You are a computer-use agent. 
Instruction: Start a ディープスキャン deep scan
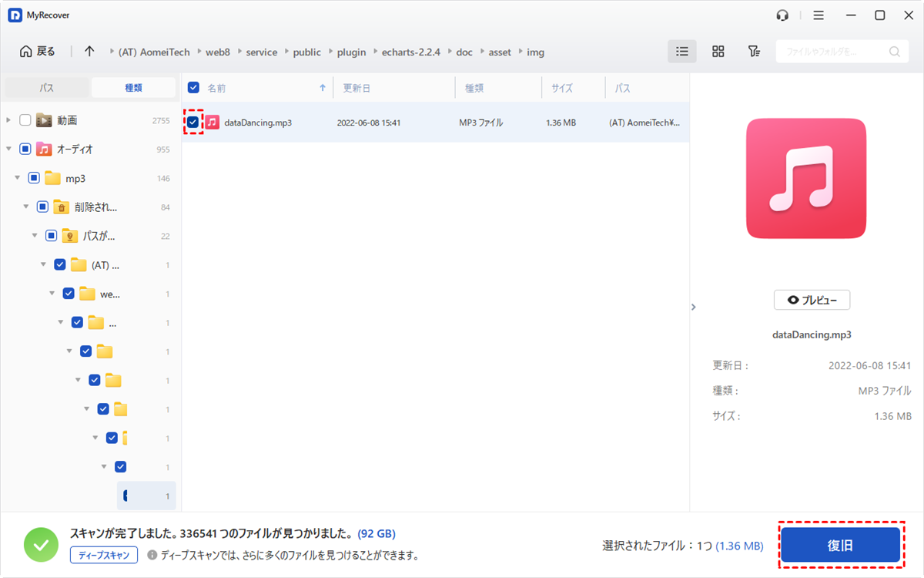[x=104, y=555]
